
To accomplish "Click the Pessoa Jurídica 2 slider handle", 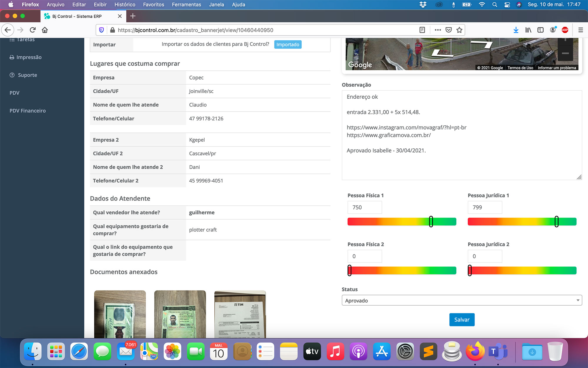I will click(470, 270).
